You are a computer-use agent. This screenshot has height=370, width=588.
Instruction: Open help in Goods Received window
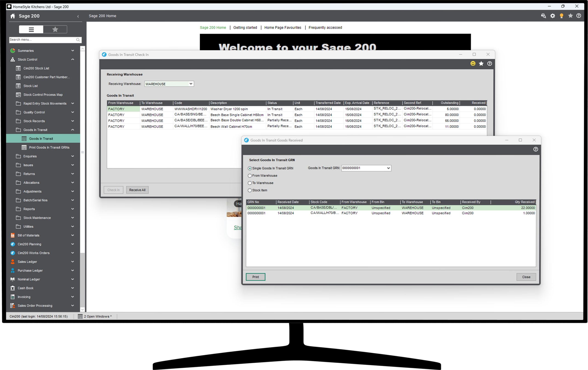point(535,149)
